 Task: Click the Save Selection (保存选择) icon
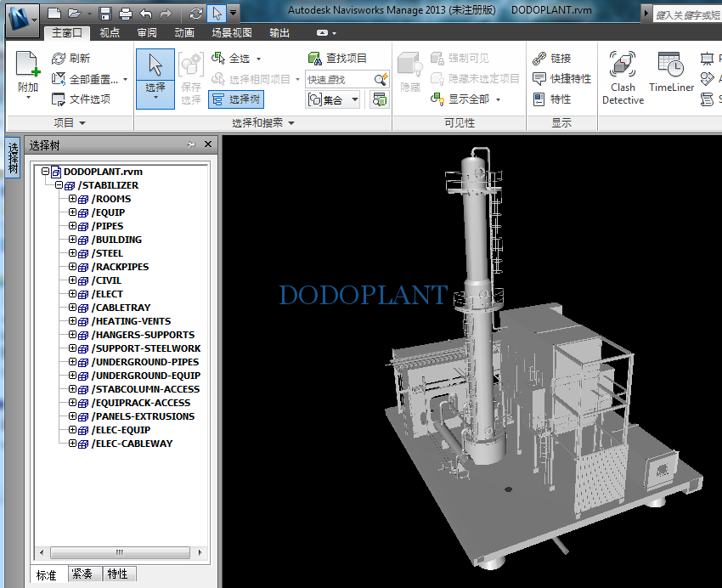(x=190, y=65)
